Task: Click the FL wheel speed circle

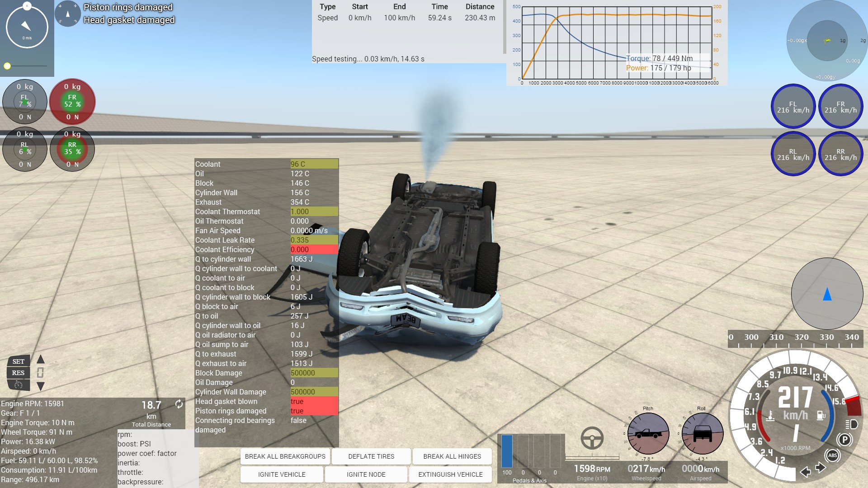Action: point(793,107)
